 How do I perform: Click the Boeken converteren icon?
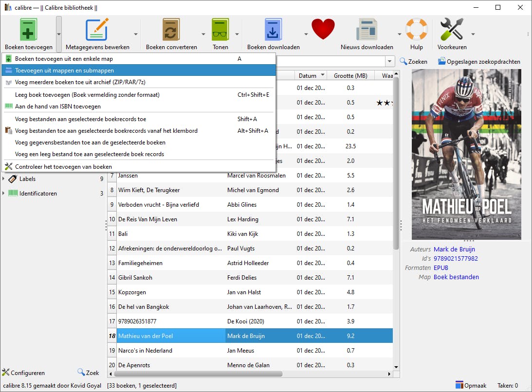pyautogui.click(x=171, y=30)
